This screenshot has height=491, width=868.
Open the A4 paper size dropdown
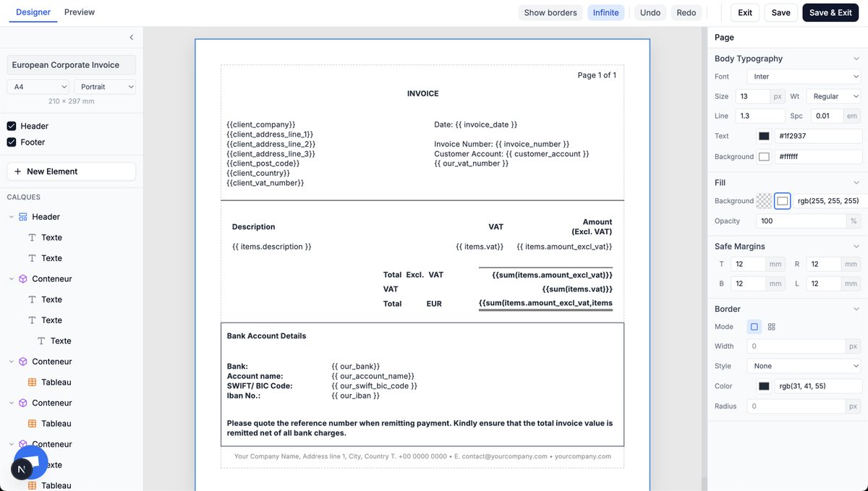pos(38,87)
